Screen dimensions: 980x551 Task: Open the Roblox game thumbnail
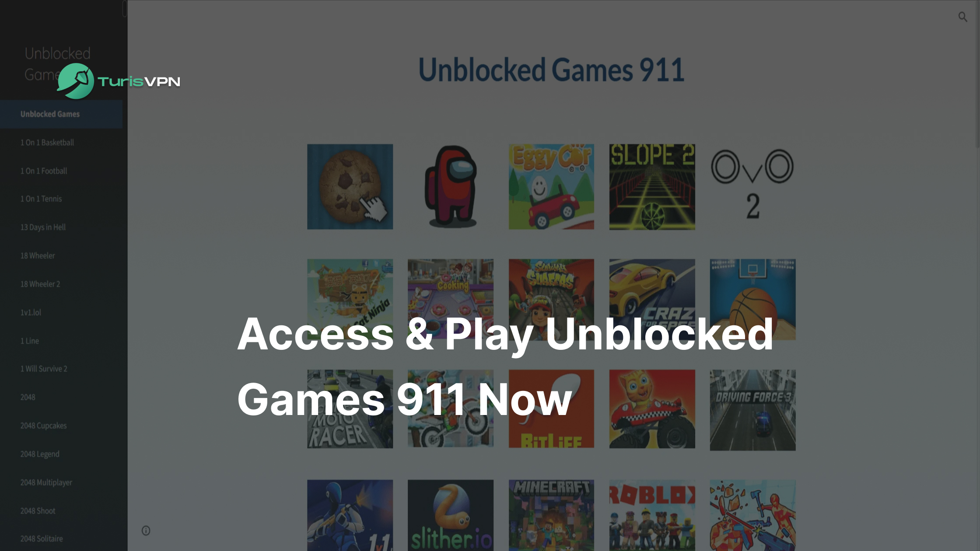pos(652,515)
